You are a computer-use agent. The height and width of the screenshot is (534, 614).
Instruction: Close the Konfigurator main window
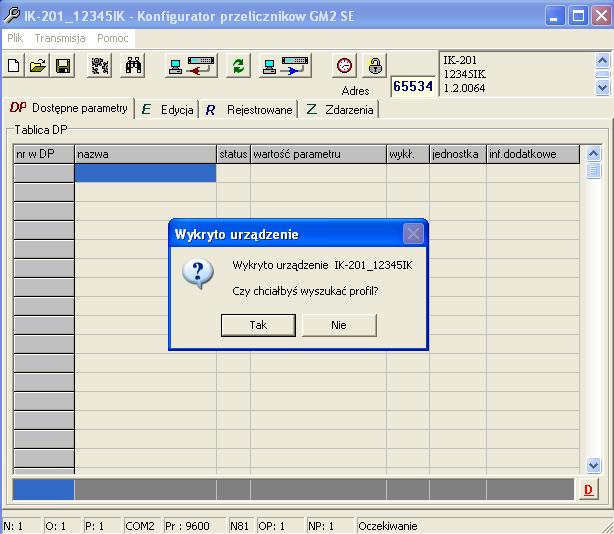(x=601, y=16)
